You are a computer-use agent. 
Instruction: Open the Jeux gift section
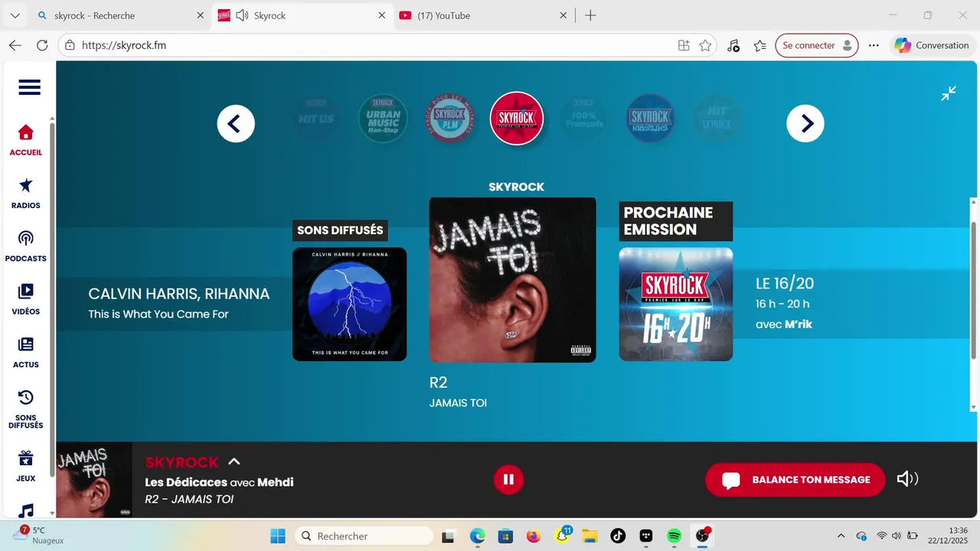tap(26, 466)
